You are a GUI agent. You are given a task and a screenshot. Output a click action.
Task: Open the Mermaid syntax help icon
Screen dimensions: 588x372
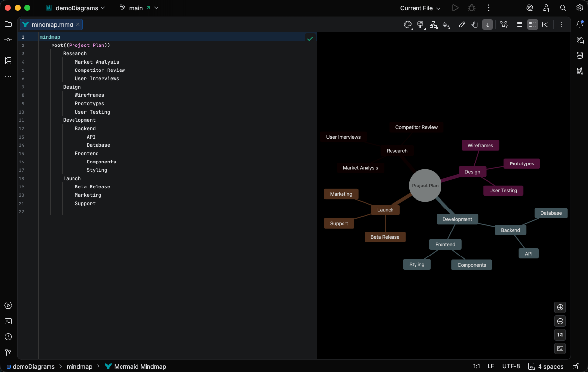coord(504,24)
